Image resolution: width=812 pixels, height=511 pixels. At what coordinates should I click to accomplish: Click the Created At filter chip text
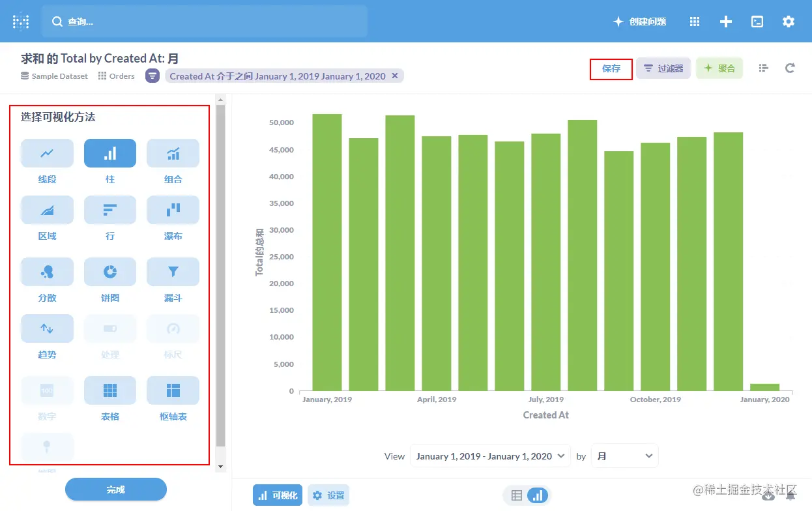[x=278, y=76]
